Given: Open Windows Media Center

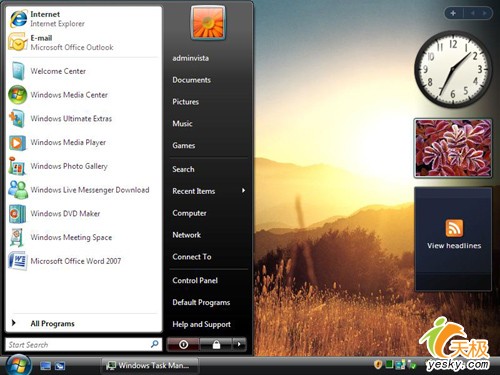Looking at the screenshot, I should click(83, 95).
